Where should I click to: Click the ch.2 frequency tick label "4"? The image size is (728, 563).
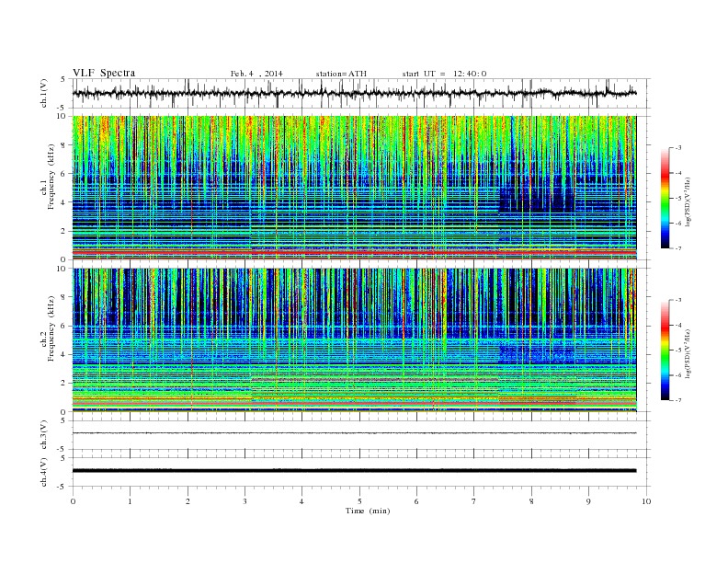pyautogui.click(x=63, y=355)
